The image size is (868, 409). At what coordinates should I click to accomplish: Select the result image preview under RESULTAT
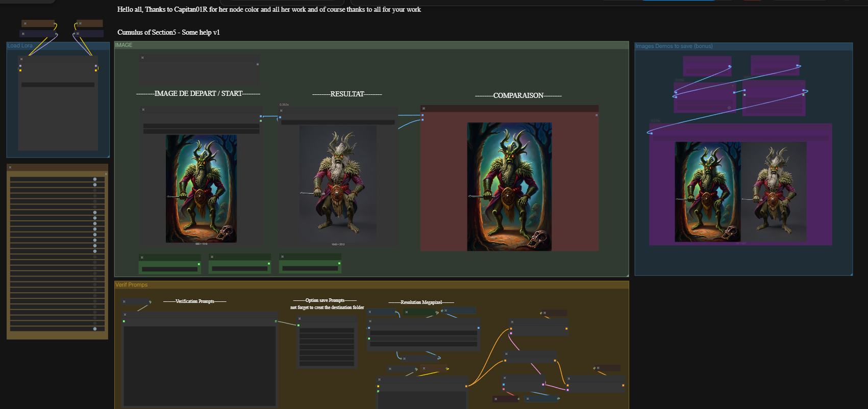click(338, 185)
